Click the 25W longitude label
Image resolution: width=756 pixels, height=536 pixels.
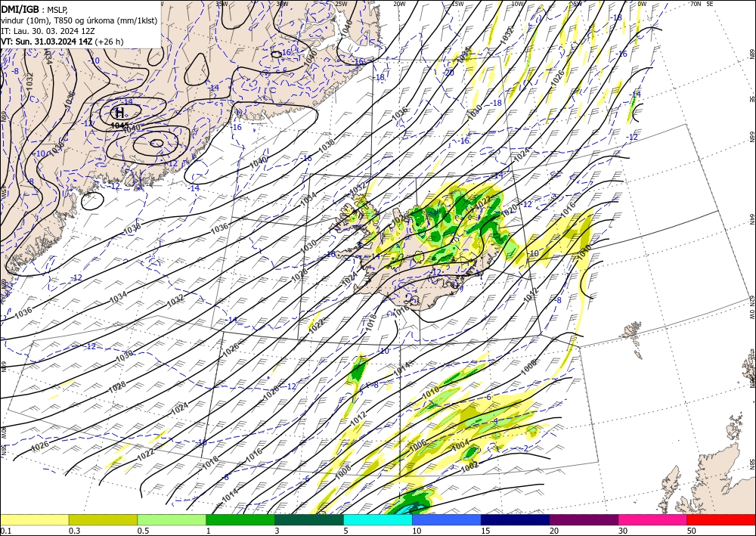click(x=341, y=4)
